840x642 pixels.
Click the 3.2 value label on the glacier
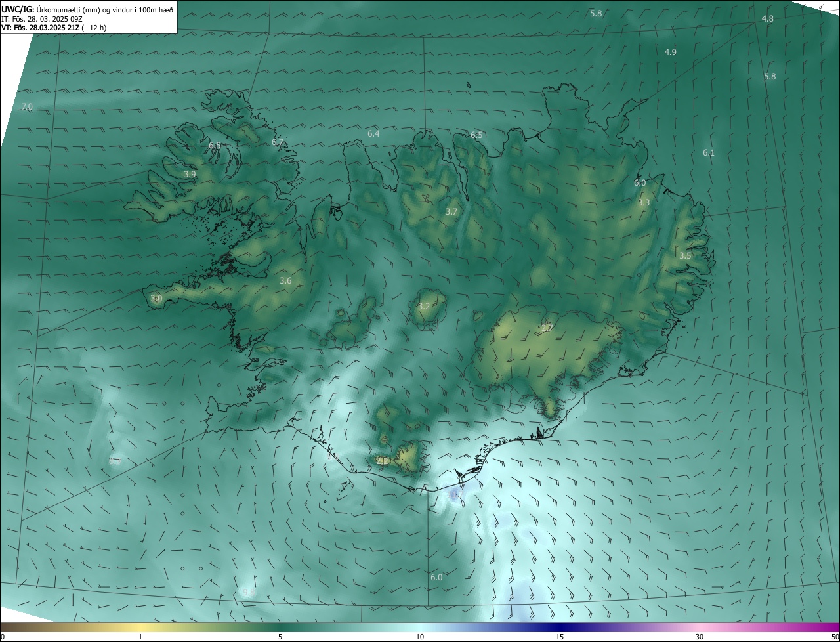[x=424, y=307]
